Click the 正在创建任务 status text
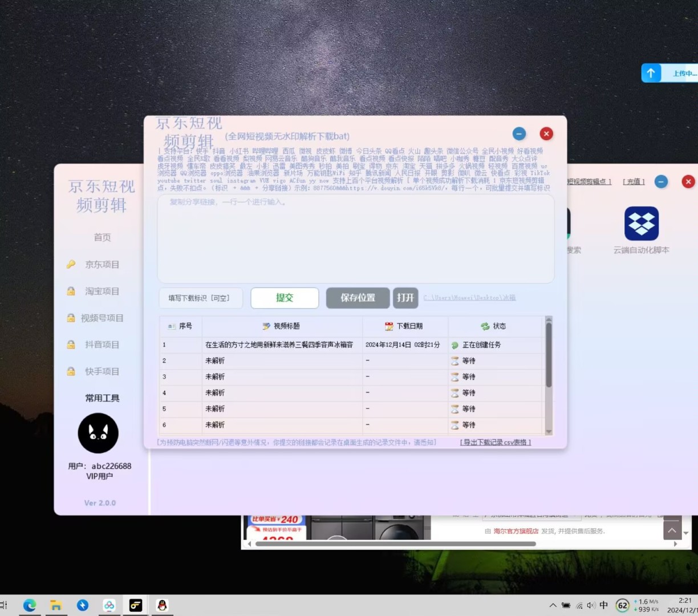The width and height of the screenshot is (698, 616). [x=482, y=345]
